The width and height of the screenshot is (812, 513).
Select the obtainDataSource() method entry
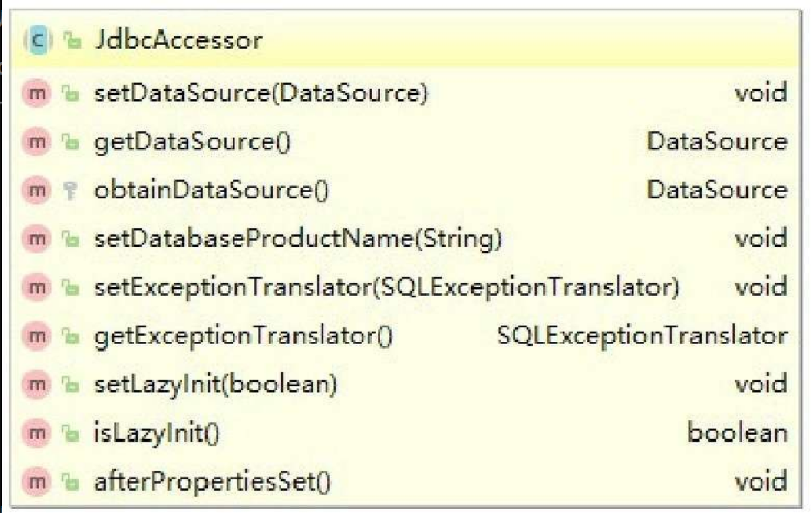coord(406,191)
